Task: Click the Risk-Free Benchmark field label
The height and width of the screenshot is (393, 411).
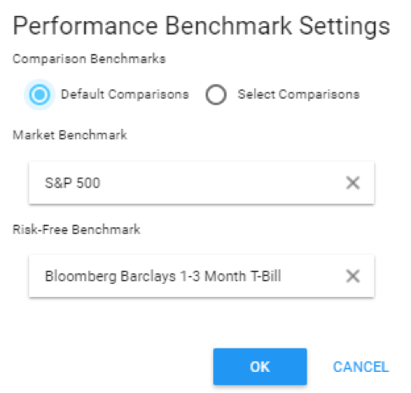Action: [76, 229]
